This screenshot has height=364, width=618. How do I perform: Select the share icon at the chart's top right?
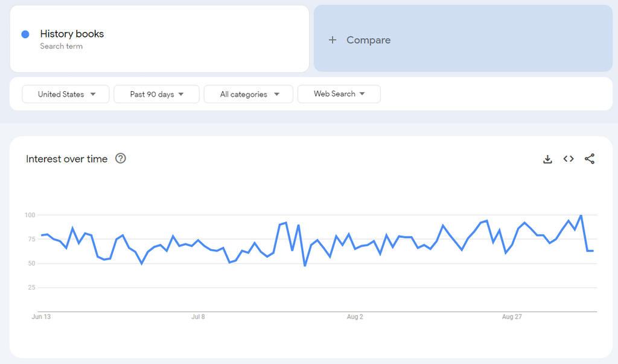tap(590, 159)
